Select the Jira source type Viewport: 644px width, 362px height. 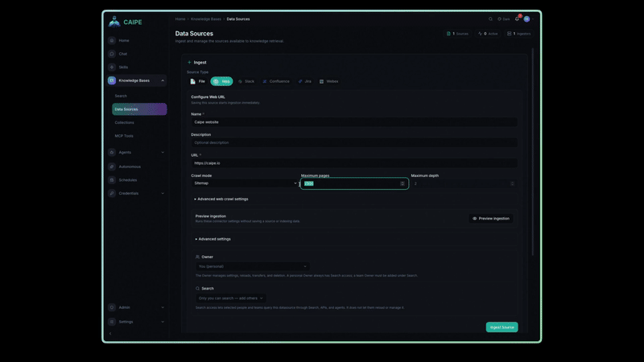tap(305, 81)
